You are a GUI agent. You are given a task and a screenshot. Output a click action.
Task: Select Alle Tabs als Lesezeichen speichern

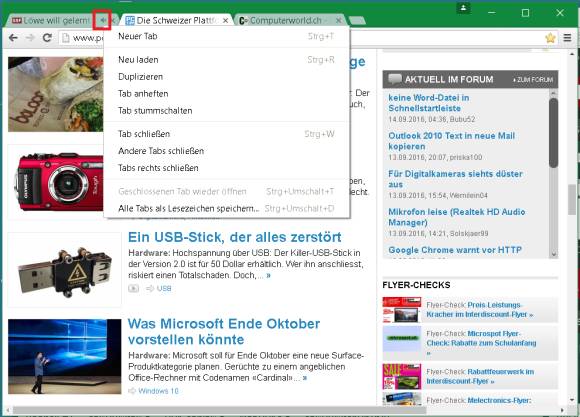pos(226,208)
